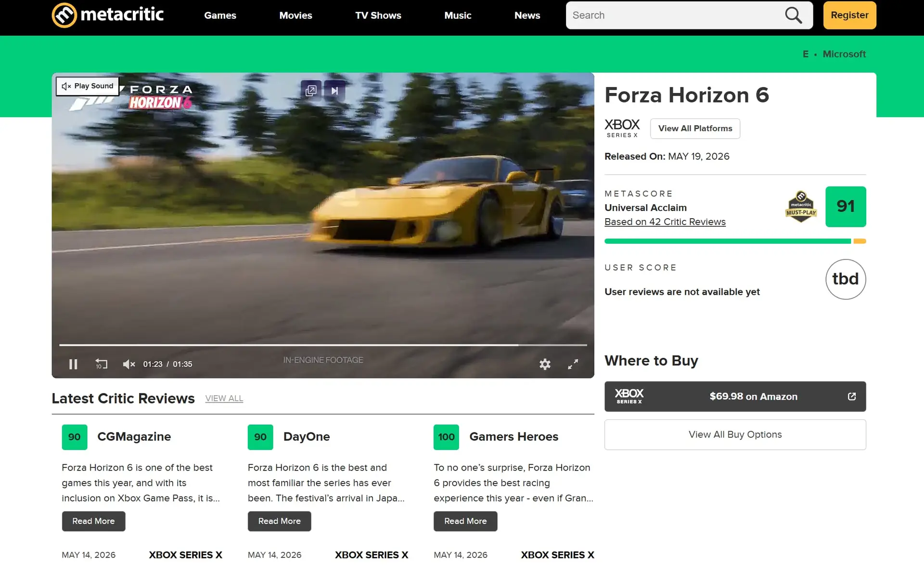Viewport: 924px width, 588px height.
Task: Click XBOX SERIES X under CGMagazine review
Action: (185, 555)
